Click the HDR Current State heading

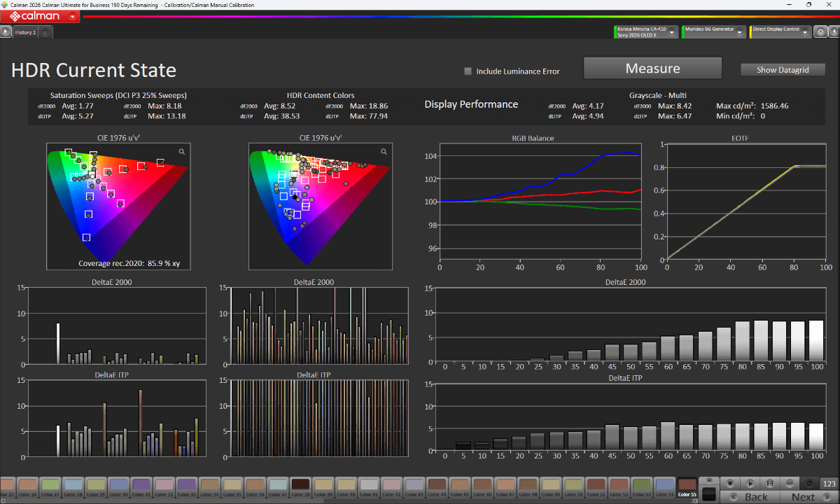point(94,71)
